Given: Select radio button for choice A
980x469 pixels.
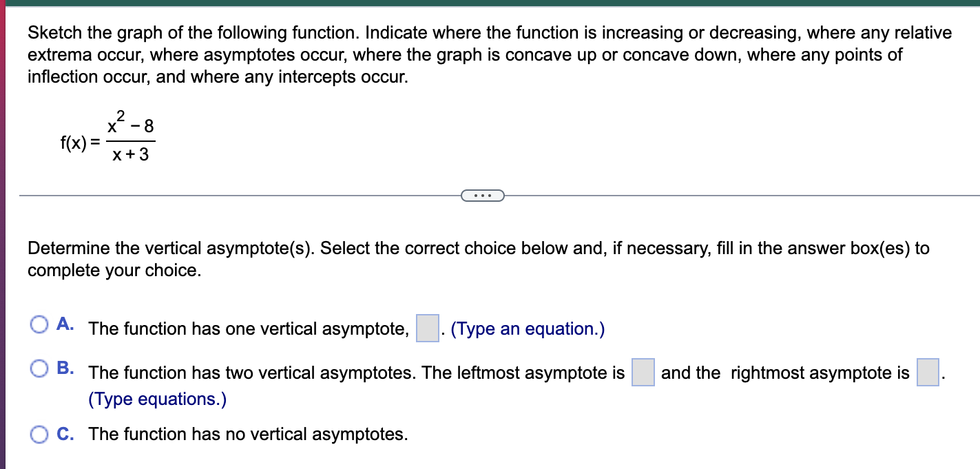Looking at the screenshot, I should click(x=40, y=322).
